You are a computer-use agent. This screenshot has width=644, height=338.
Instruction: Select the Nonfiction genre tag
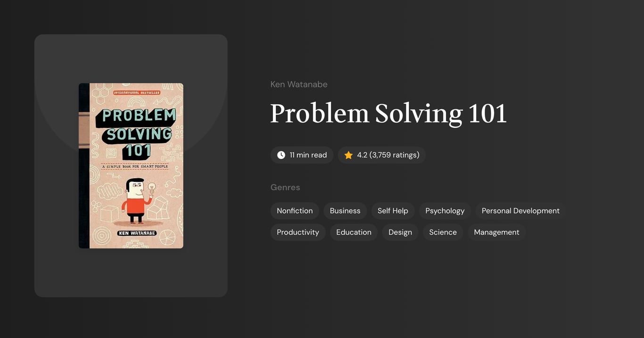295,211
